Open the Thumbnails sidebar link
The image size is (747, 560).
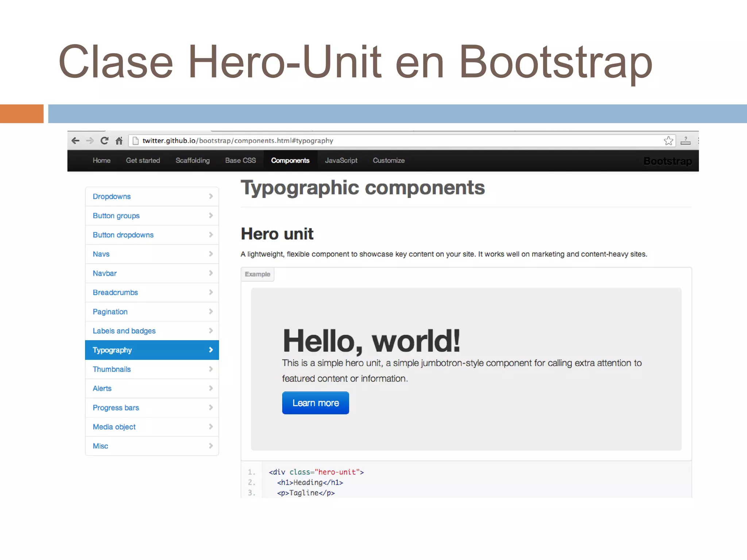[152, 369]
